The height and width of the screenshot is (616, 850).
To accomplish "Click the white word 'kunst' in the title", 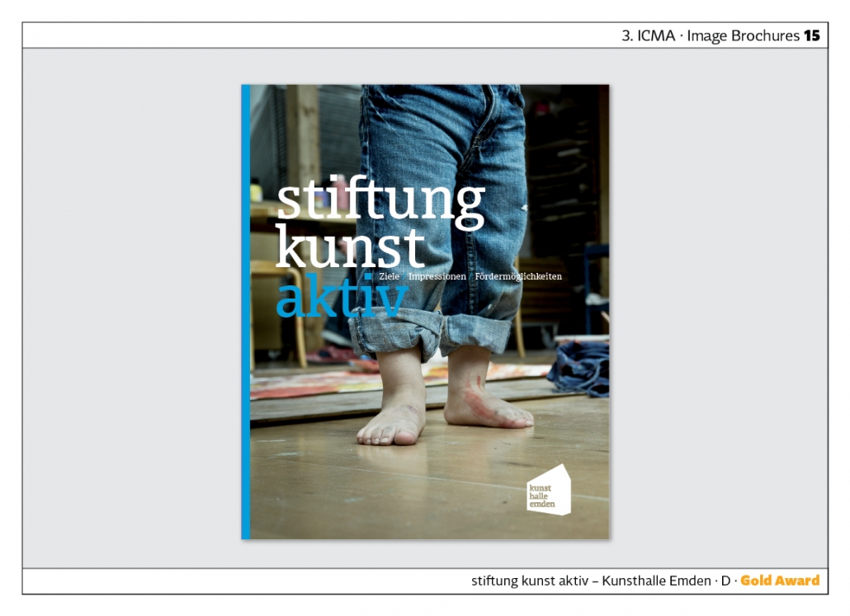I will tap(350, 247).
